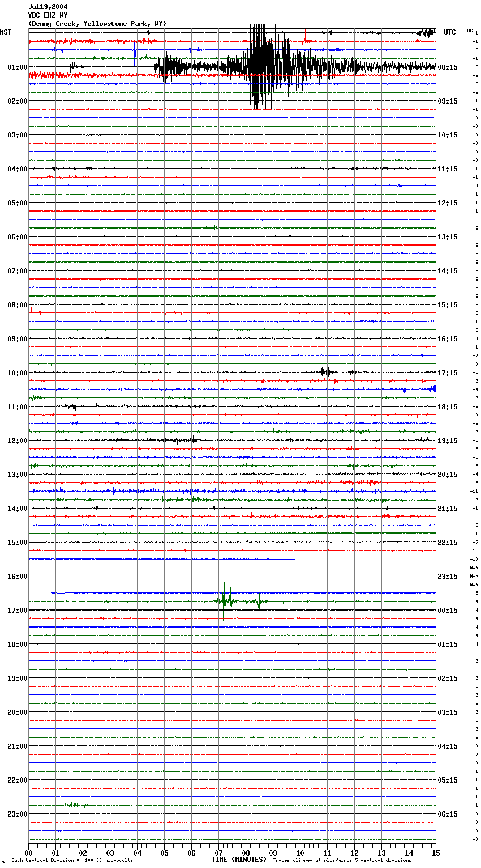
Task: Click the 02:15 UTC time label
Action: tap(448, 678)
